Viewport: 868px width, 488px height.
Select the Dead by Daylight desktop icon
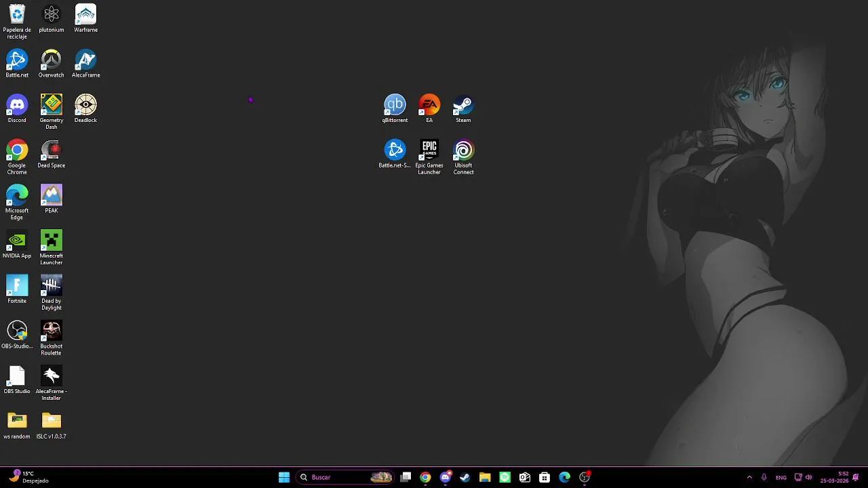click(52, 293)
